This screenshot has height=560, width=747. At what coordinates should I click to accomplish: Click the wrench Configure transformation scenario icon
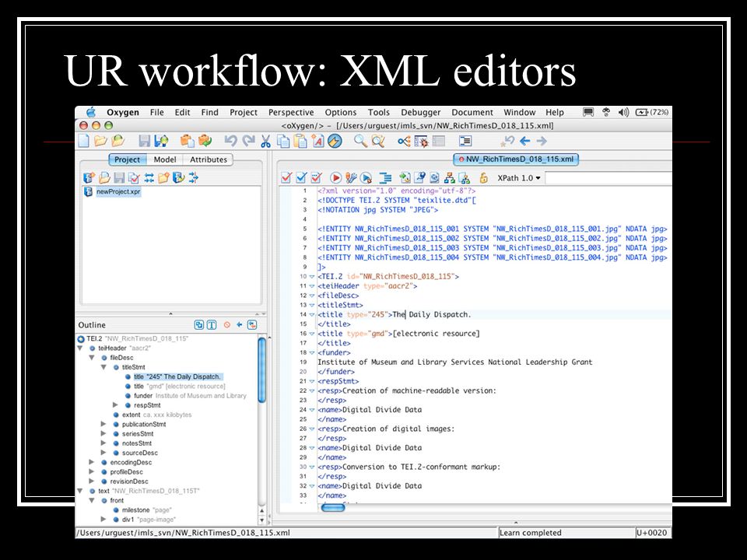click(x=351, y=177)
